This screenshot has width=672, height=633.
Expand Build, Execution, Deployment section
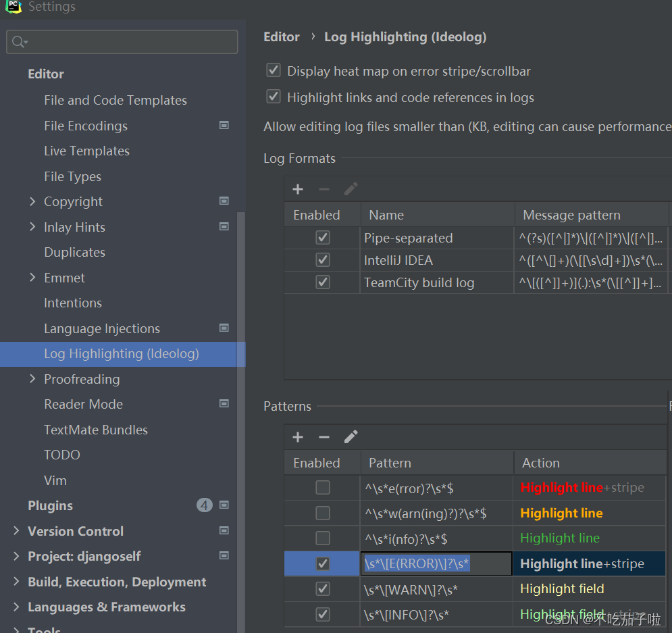(16, 581)
